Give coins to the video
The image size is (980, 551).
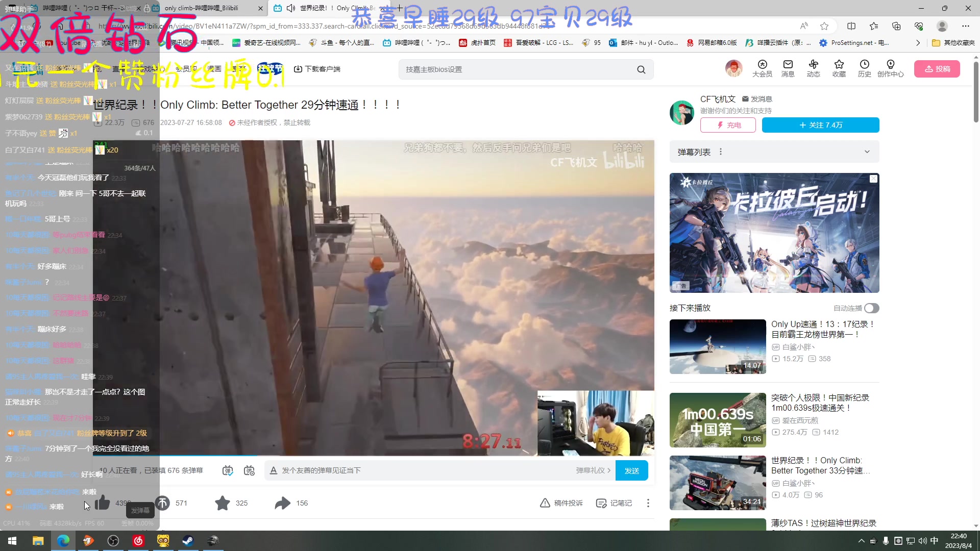[x=162, y=503]
